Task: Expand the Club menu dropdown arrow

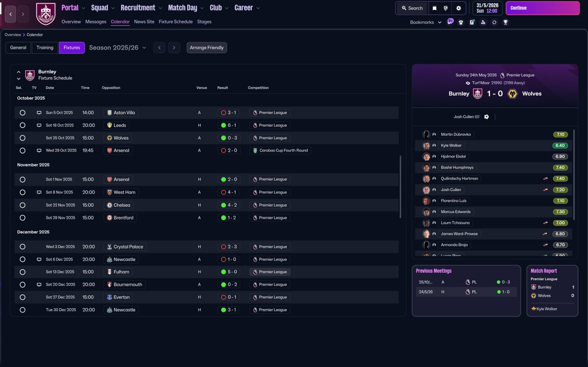Action: (x=226, y=8)
